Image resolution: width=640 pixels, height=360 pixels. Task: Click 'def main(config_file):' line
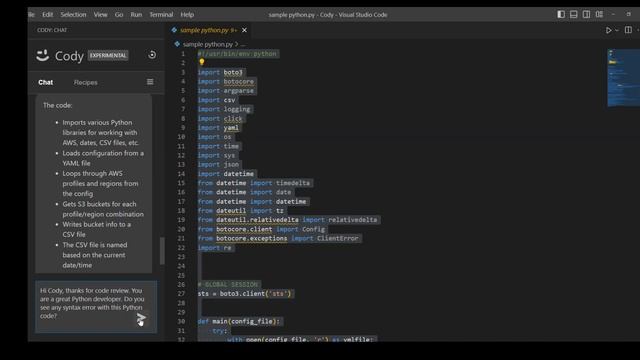[239, 321]
